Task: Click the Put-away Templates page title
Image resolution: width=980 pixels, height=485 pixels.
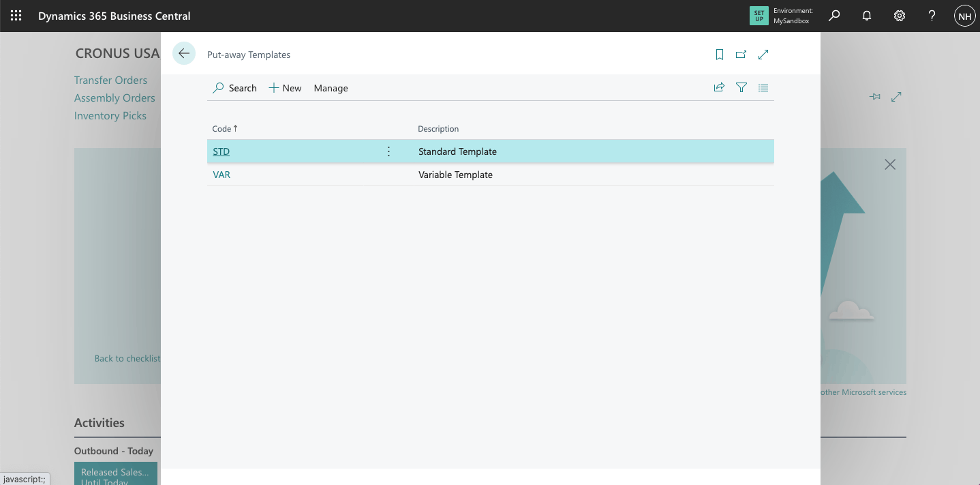Action: tap(249, 55)
